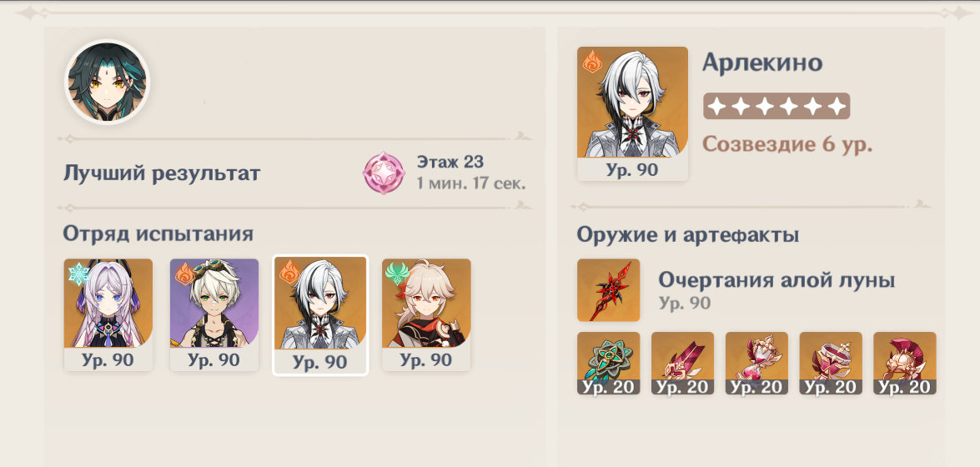
Task: Open the hourglass sands artifact icon
Action: 756,364
